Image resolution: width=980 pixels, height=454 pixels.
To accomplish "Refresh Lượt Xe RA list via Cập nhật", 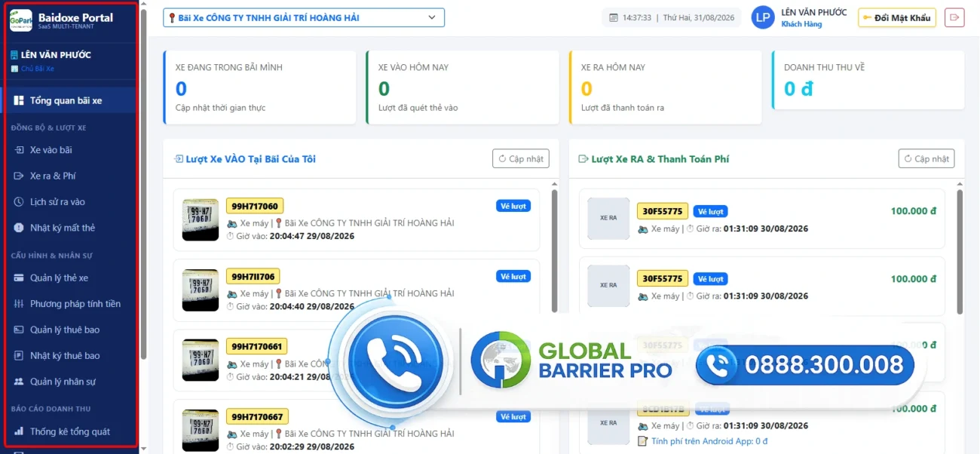I will point(926,159).
